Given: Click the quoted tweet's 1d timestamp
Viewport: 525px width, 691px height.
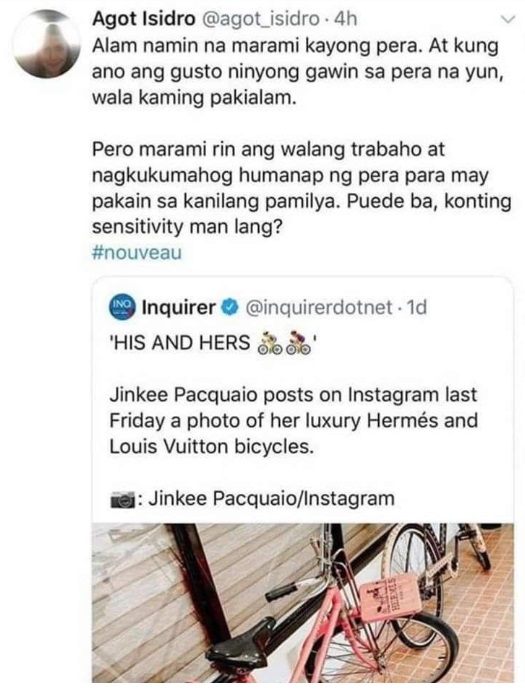Looking at the screenshot, I should click(x=416, y=307).
